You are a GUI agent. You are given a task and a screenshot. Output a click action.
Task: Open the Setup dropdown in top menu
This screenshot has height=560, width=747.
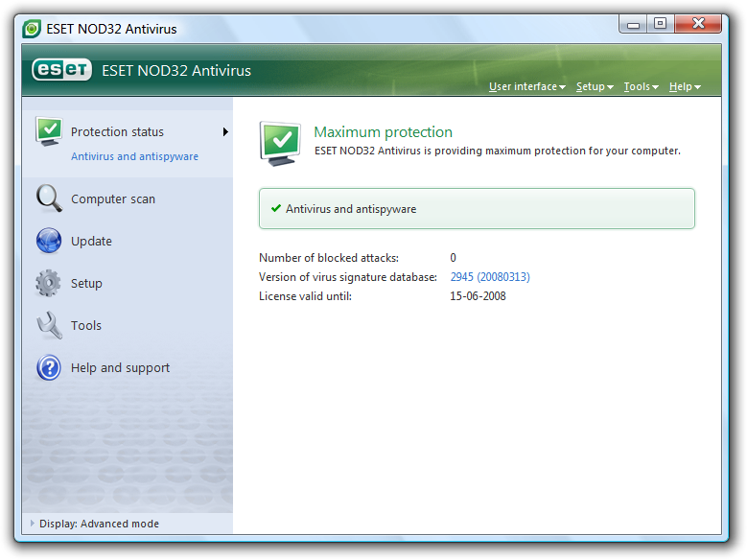coord(594,87)
